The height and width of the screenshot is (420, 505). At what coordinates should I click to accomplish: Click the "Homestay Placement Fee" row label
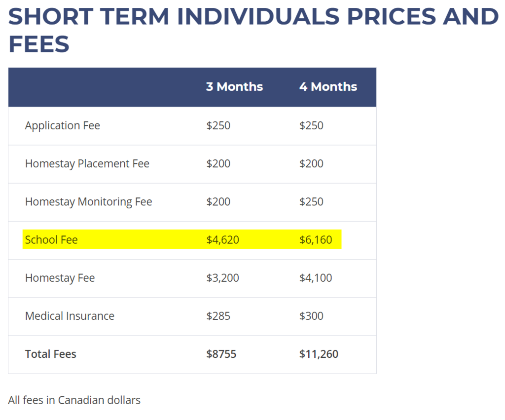pos(87,164)
